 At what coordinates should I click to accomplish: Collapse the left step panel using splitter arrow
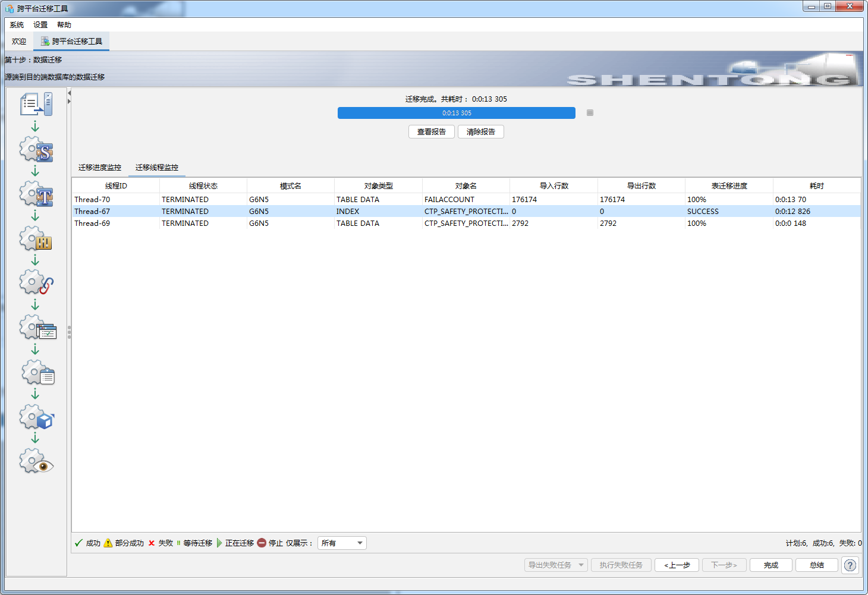69,93
